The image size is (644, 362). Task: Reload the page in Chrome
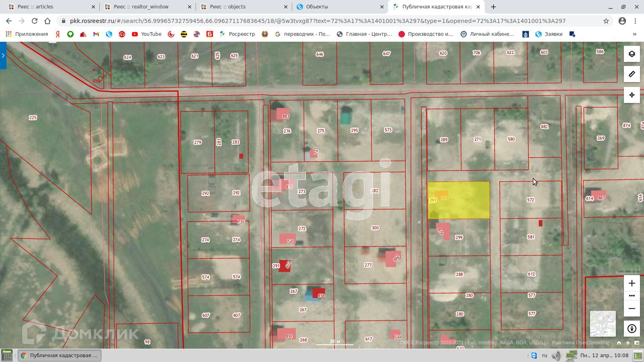click(x=35, y=21)
